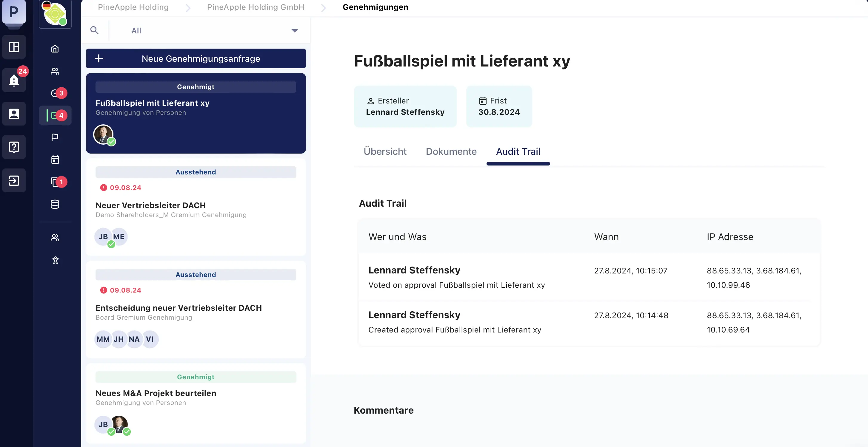This screenshot has height=447, width=868.
Task: Open notifications bell with 24 badge
Action: click(x=14, y=80)
